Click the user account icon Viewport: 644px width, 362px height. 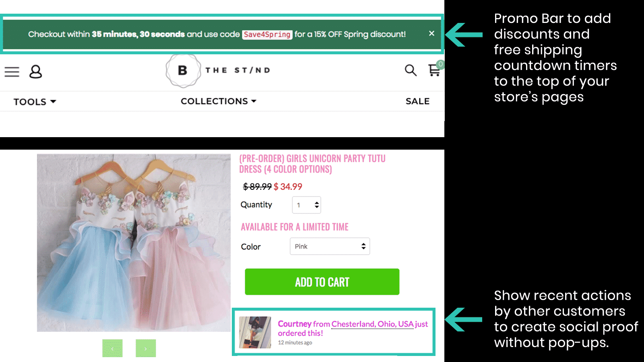[35, 72]
